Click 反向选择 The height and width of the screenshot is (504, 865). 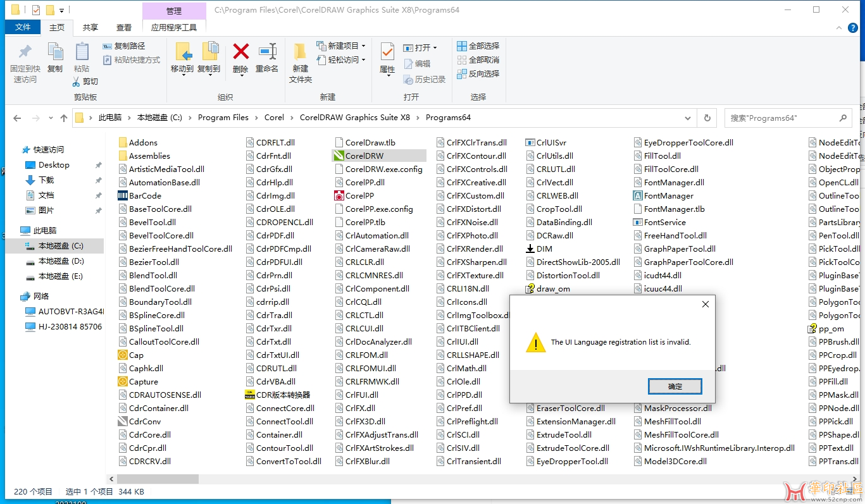click(478, 74)
